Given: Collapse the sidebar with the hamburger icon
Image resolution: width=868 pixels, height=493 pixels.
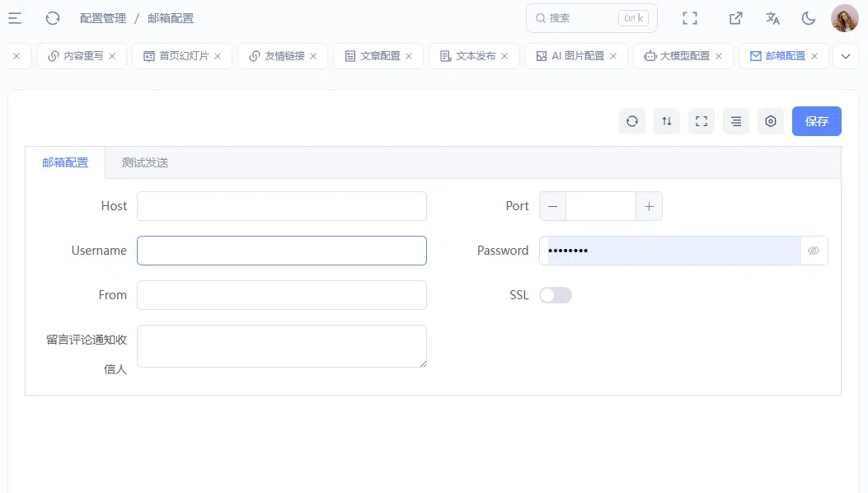Looking at the screenshot, I should tap(15, 18).
